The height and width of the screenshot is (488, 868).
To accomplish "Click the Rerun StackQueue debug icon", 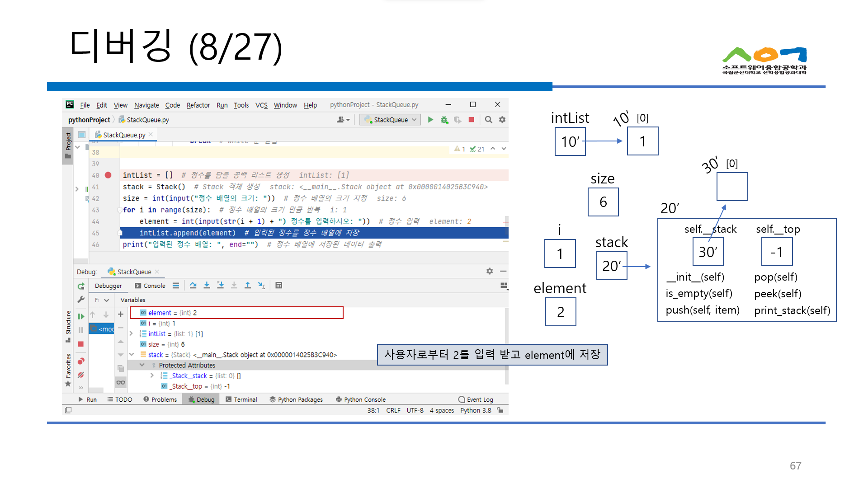I will pyautogui.click(x=81, y=286).
